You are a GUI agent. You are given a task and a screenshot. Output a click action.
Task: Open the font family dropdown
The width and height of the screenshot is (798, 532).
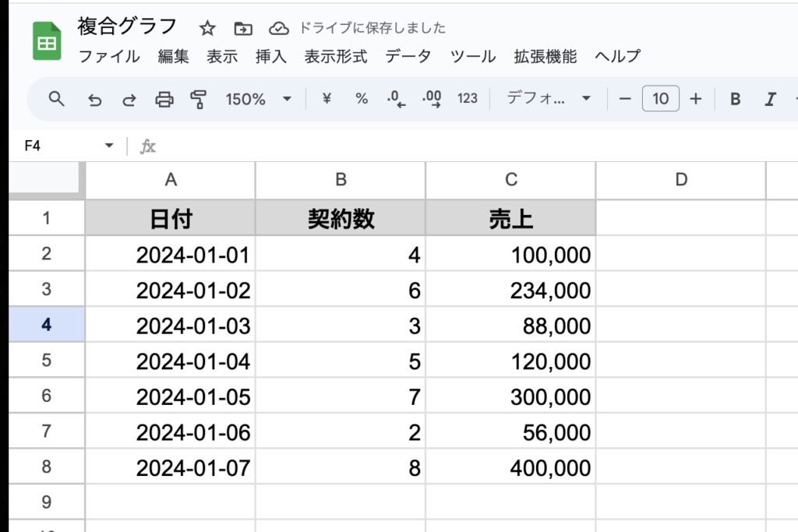pos(549,99)
